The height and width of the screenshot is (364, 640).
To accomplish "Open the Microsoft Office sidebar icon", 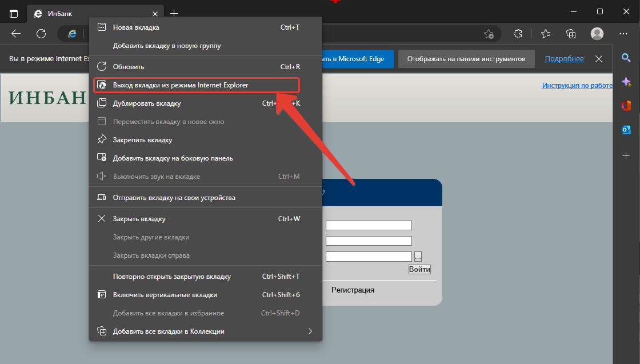I will tap(626, 106).
